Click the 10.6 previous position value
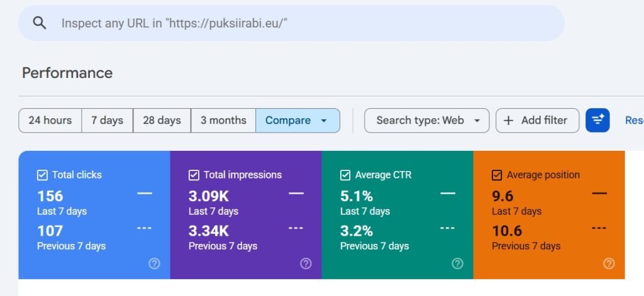This screenshot has height=296, width=644. [507, 231]
